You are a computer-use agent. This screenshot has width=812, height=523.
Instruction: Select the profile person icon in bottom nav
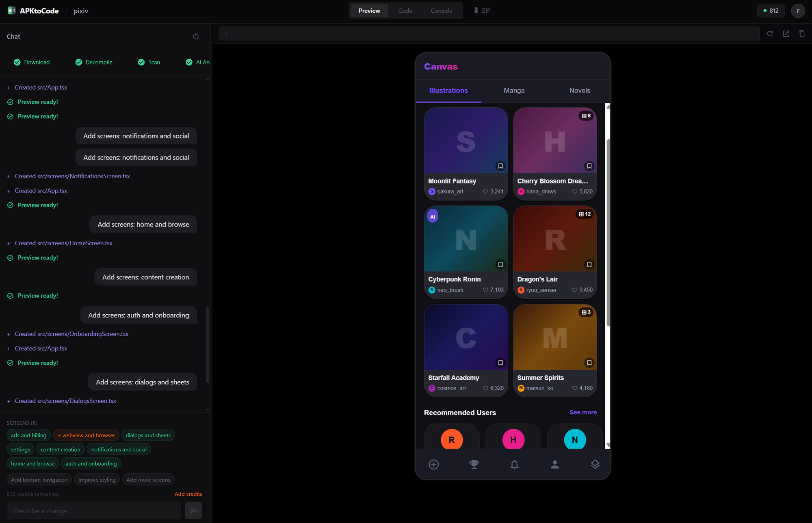[x=554, y=464]
